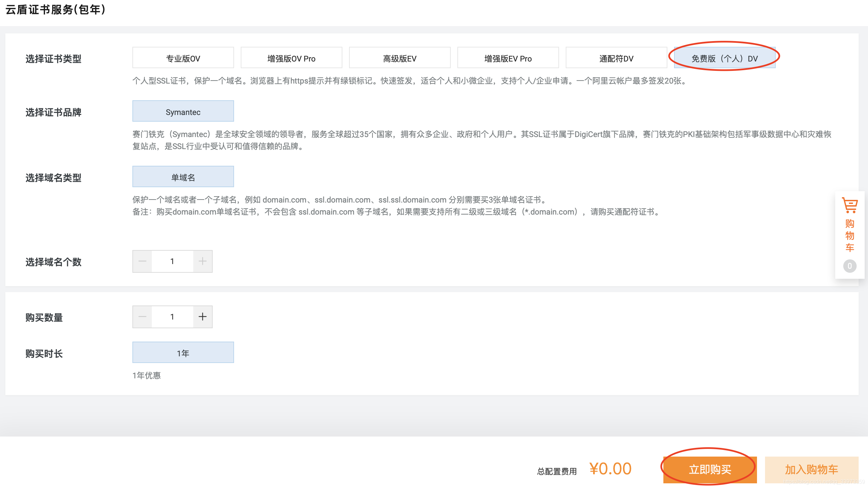Select 增强版OV Pro certificate type
The image size is (868, 488).
point(291,58)
